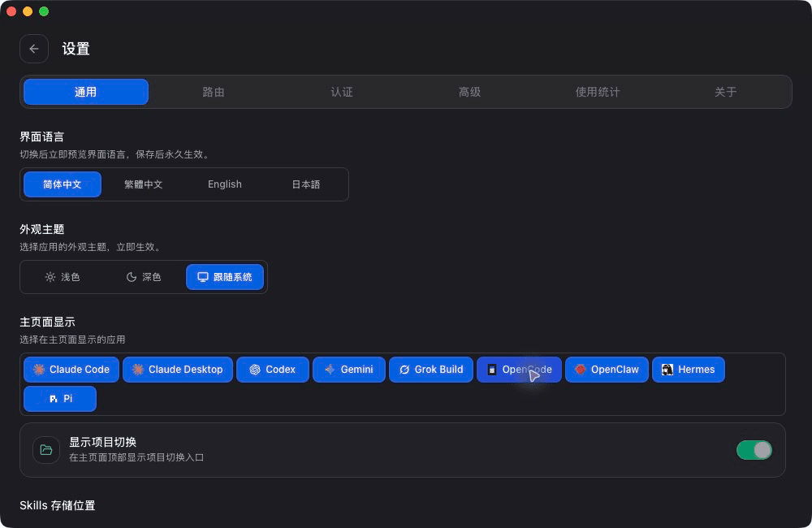The image size is (812, 528).
Task: Click the back arrow next to 设置
Action: (34, 49)
